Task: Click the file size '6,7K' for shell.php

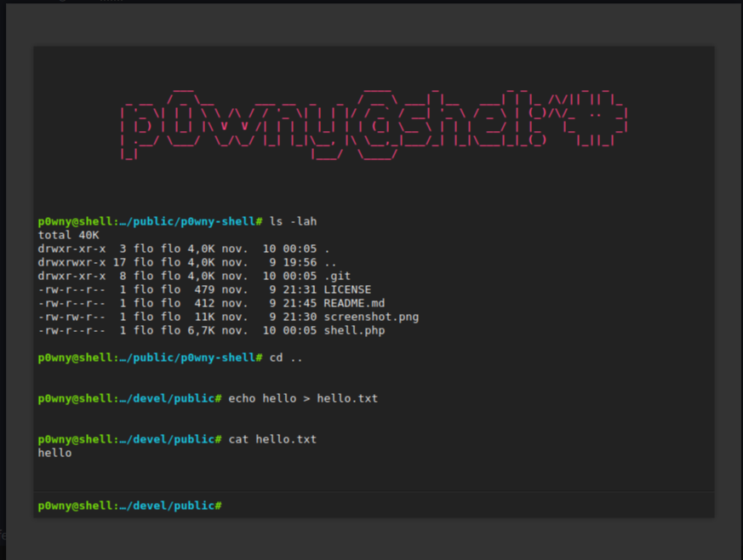Action: pos(201,331)
